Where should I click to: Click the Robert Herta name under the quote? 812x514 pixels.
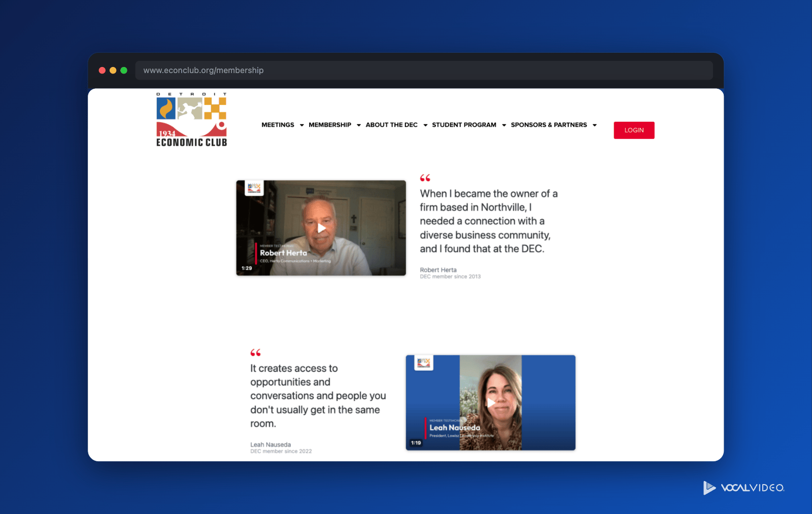click(438, 270)
